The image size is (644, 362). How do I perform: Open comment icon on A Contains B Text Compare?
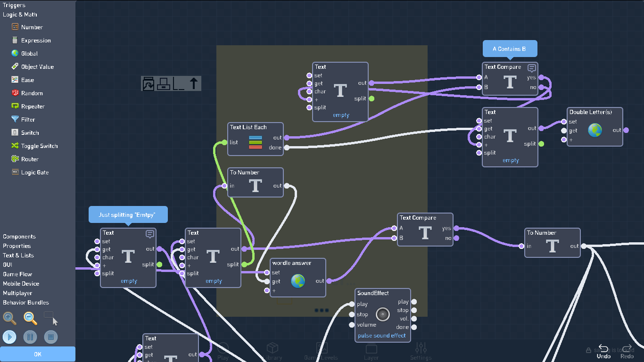coord(532,67)
